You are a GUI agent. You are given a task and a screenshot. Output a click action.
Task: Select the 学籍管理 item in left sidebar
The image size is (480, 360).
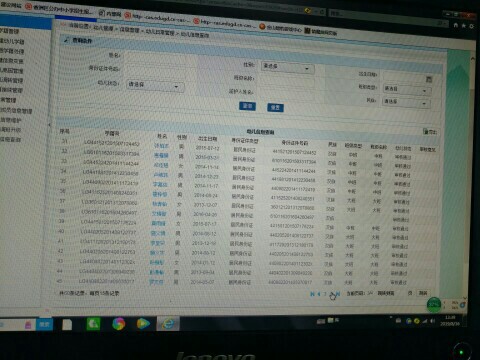click(x=10, y=31)
